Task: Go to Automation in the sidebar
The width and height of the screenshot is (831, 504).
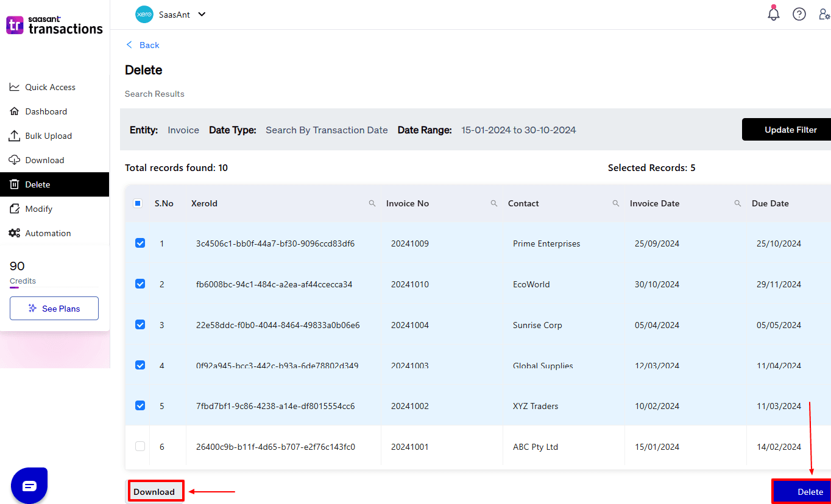Action: (x=48, y=233)
